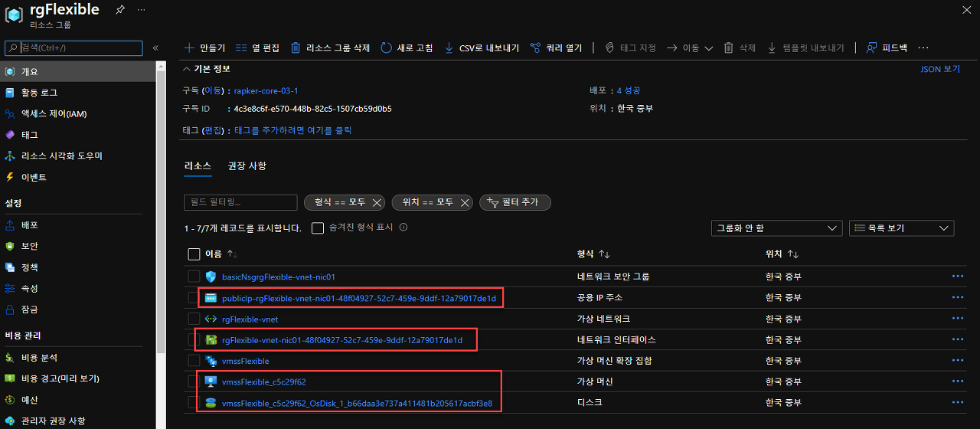
Task: Open JSON 보기 link
Action: pos(940,69)
